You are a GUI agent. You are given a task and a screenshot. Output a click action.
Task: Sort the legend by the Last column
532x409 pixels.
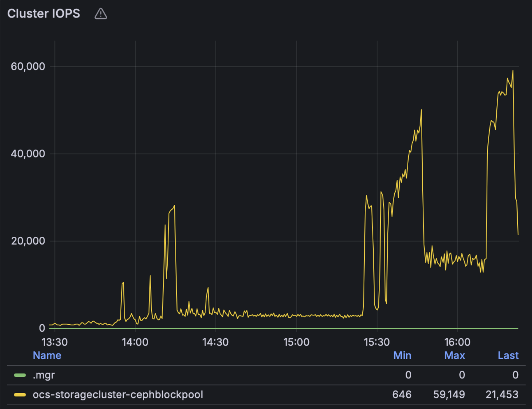click(x=508, y=355)
